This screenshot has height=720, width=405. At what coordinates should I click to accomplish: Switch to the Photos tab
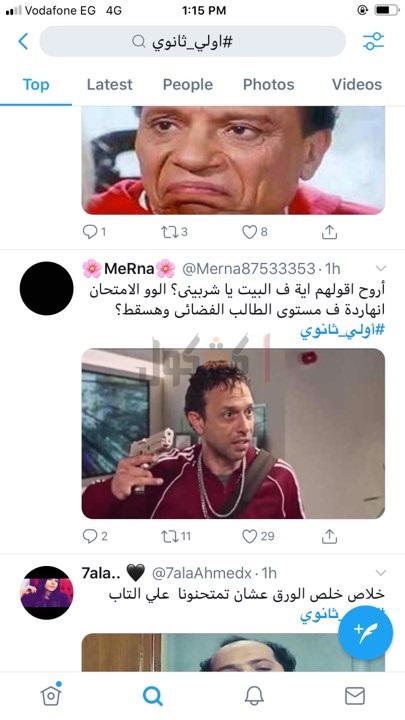pos(269,84)
